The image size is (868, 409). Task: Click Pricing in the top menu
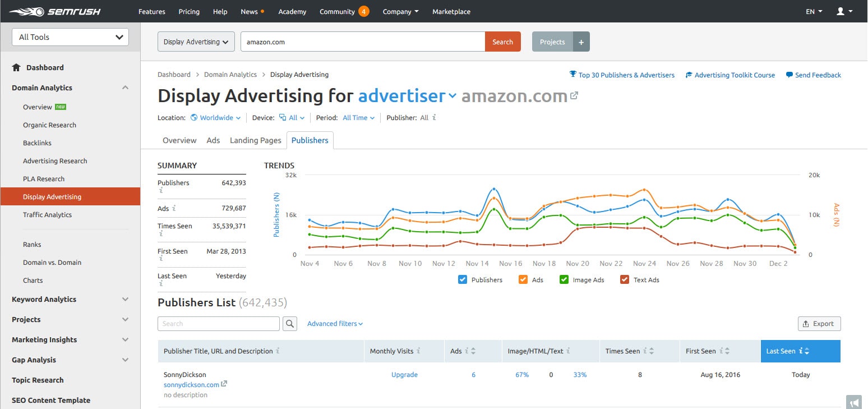click(189, 11)
